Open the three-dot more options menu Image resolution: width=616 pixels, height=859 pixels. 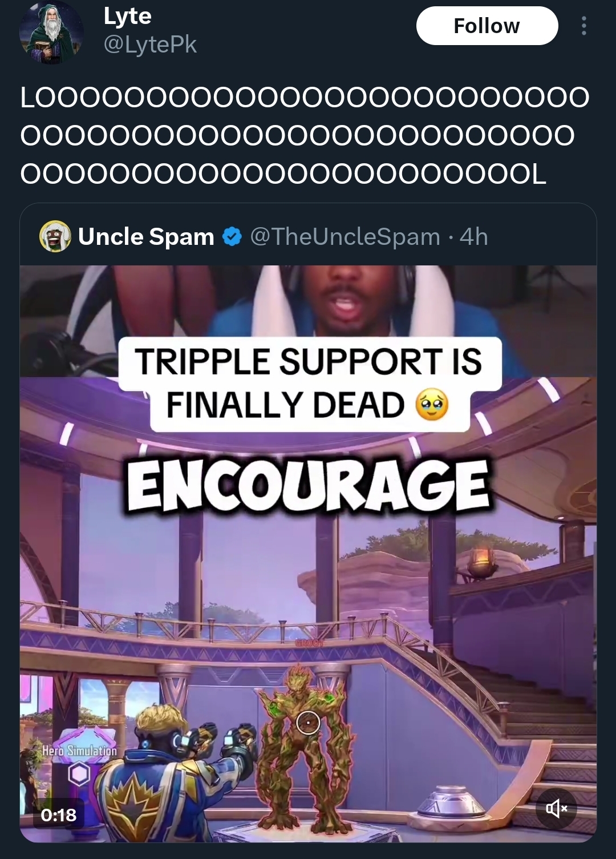point(583,26)
